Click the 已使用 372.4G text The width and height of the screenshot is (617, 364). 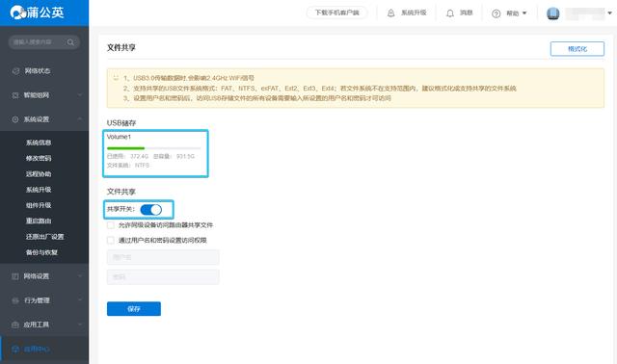point(127,156)
